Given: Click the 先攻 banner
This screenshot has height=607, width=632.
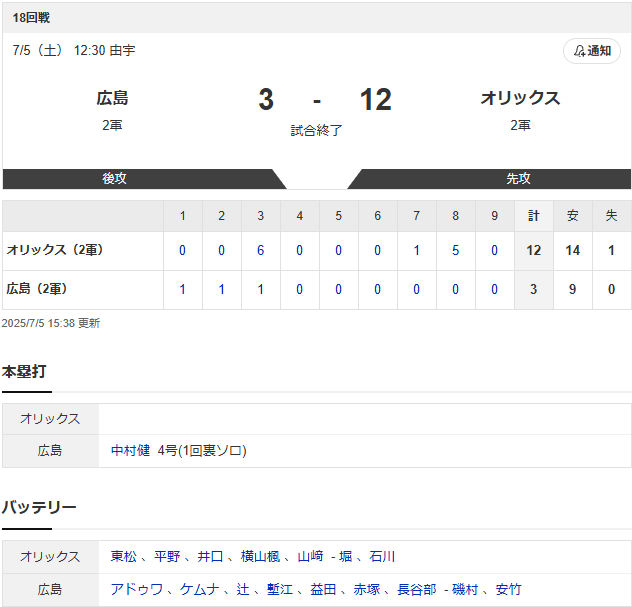Looking at the screenshot, I should click(518, 178).
